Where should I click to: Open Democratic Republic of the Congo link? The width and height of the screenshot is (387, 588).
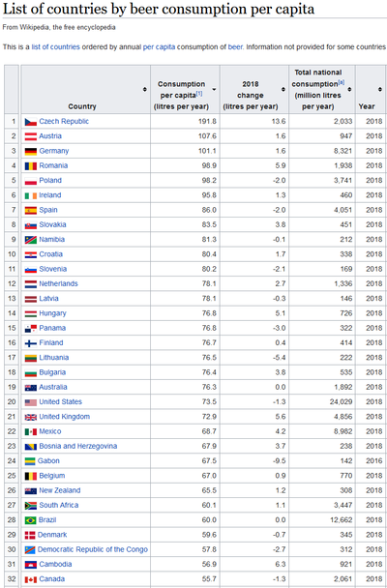(93, 549)
